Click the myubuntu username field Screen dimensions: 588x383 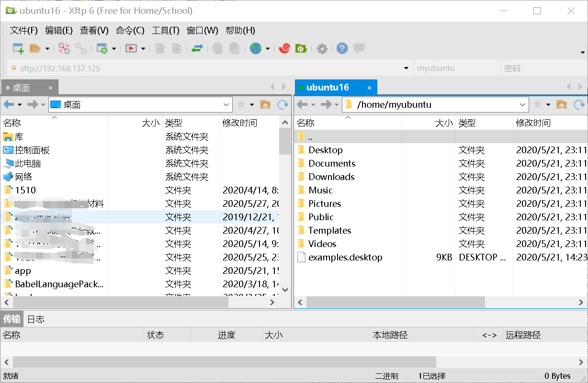point(457,68)
